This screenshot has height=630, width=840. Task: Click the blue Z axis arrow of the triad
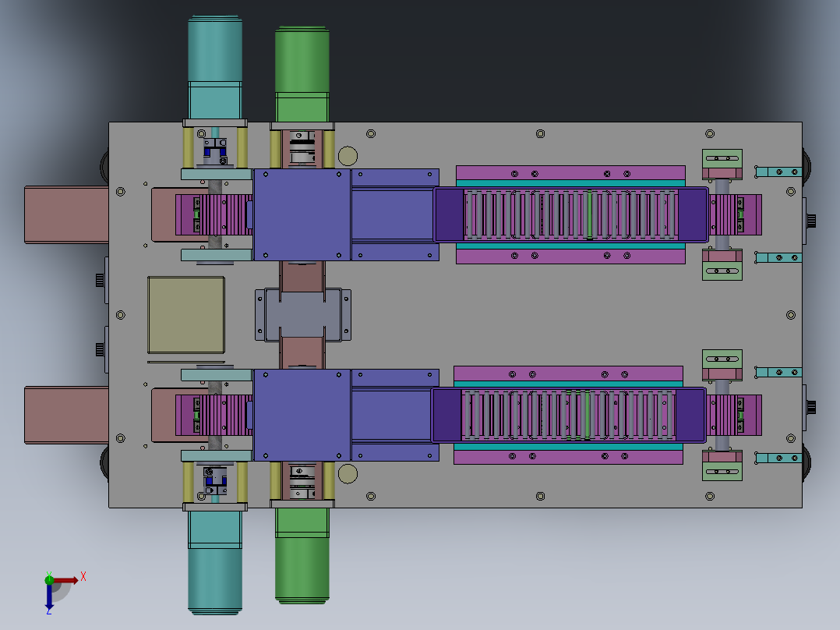[x=49, y=596]
